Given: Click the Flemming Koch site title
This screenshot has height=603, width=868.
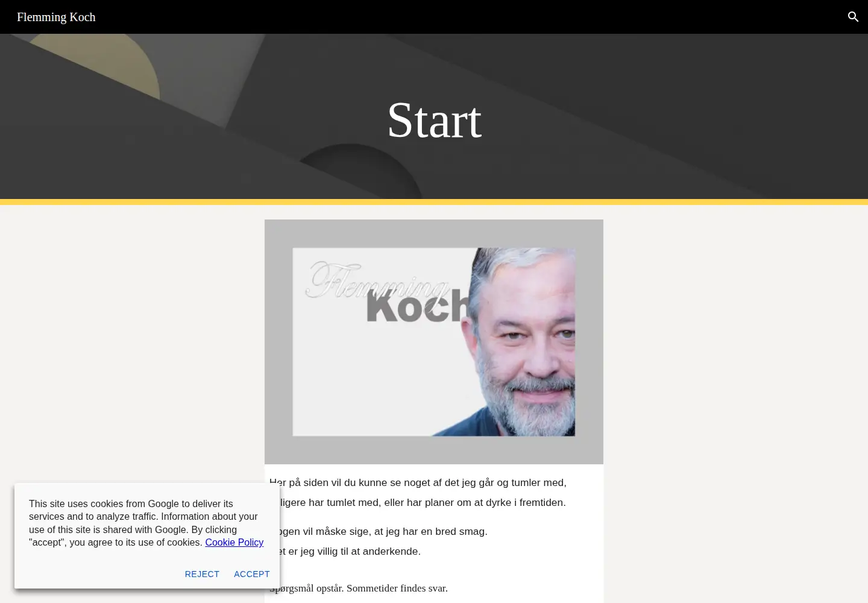Looking at the screenshot, I should (56, 17).
